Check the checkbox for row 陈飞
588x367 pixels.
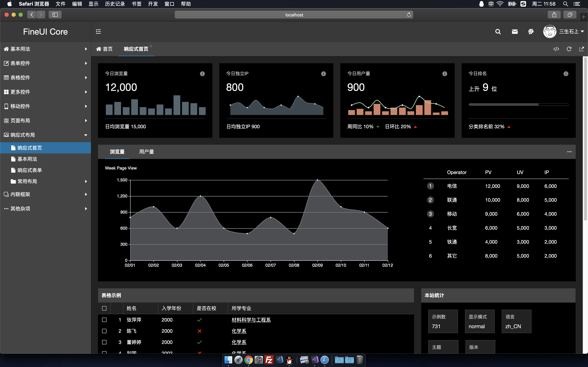[104, 331]
